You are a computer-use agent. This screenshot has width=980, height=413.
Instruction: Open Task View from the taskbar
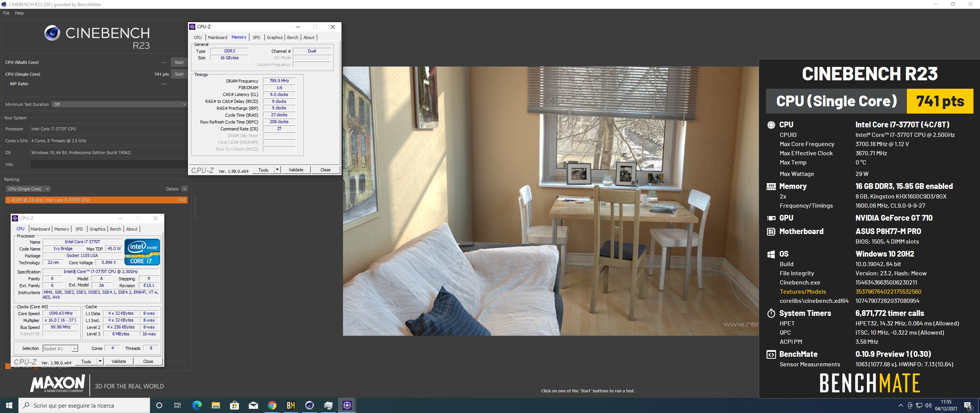[178, 405]
